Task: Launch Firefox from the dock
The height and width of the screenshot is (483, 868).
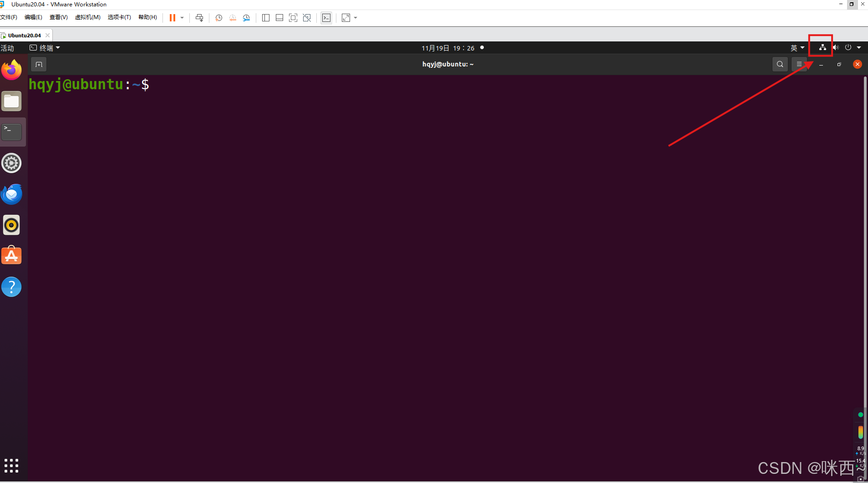Action: [12, 70]
